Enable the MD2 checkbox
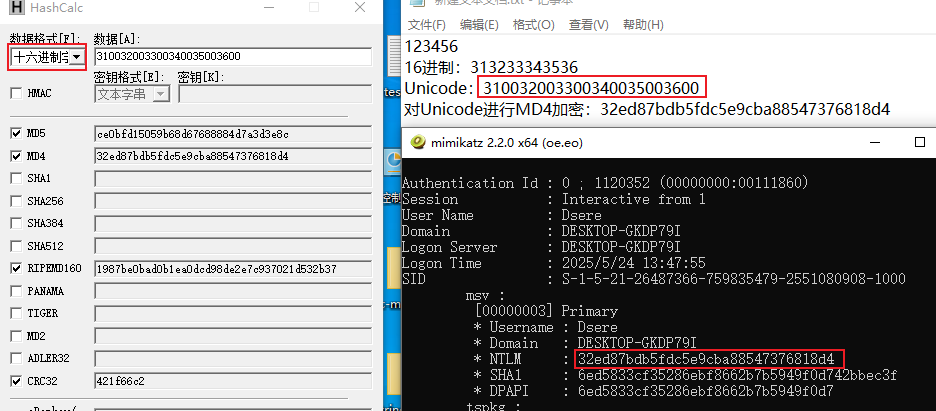This screenshot has width=936, height=411. (x=16, y=336)
